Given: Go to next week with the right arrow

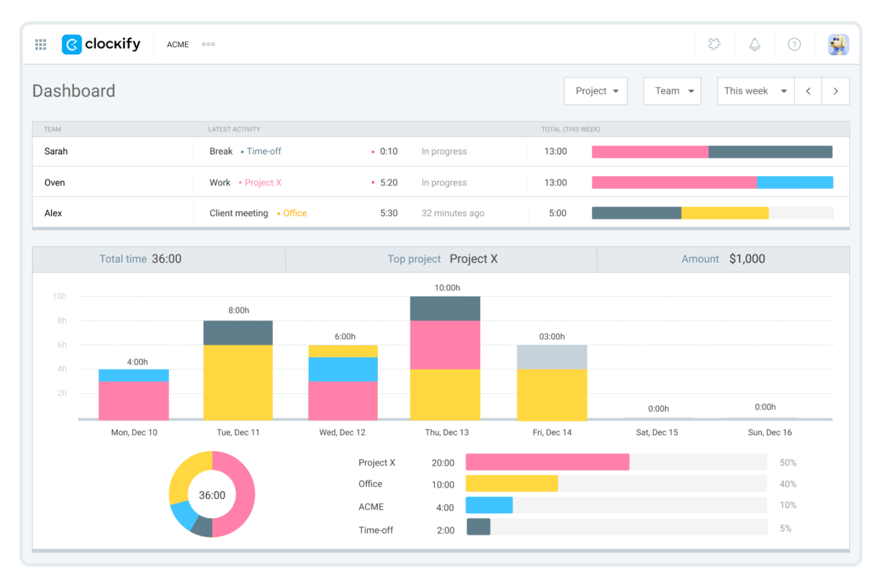Looking at the screenshot, I should pos(836,91).
